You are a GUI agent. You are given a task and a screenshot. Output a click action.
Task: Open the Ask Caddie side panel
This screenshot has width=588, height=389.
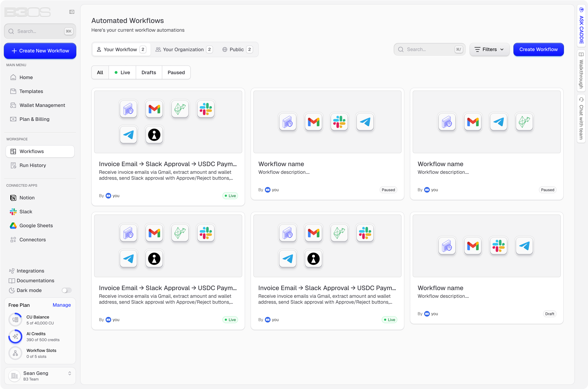click(x=581, y=26)
